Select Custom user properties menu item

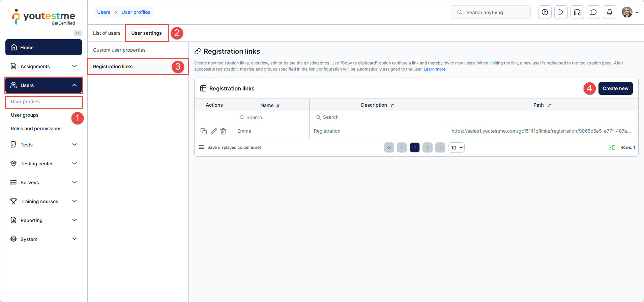119,50
